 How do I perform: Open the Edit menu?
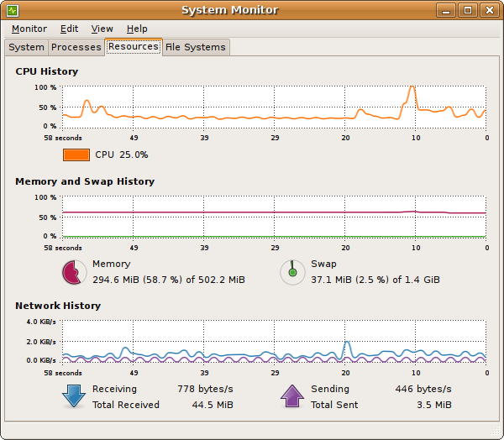pyautogui.click(x=69, y=29)
